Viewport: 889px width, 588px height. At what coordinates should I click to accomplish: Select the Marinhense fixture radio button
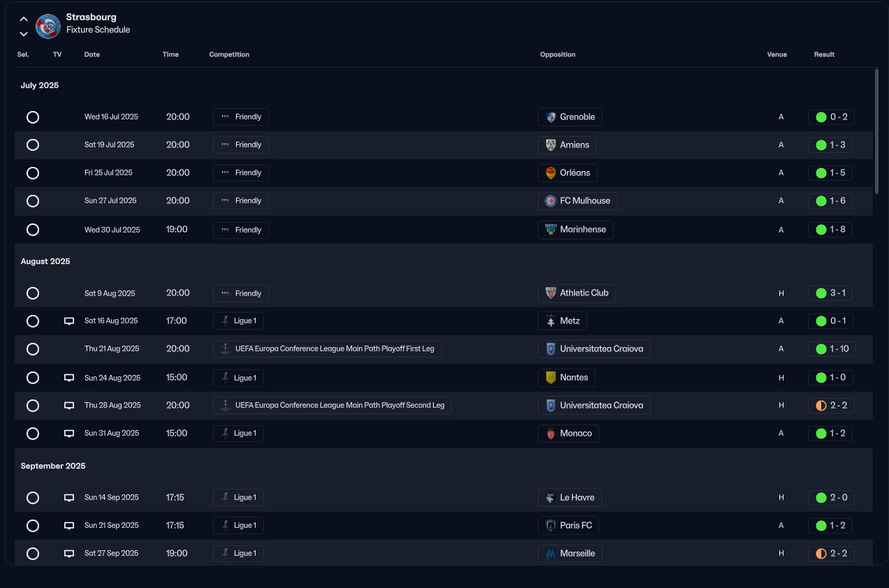point(33,230)
